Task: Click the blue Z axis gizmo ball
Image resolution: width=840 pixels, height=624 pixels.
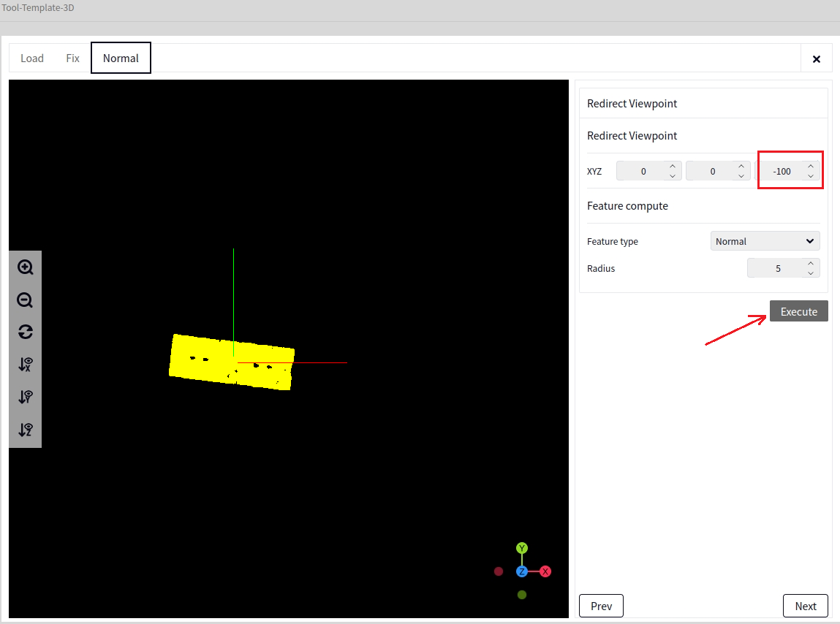Action: (522, 571)
